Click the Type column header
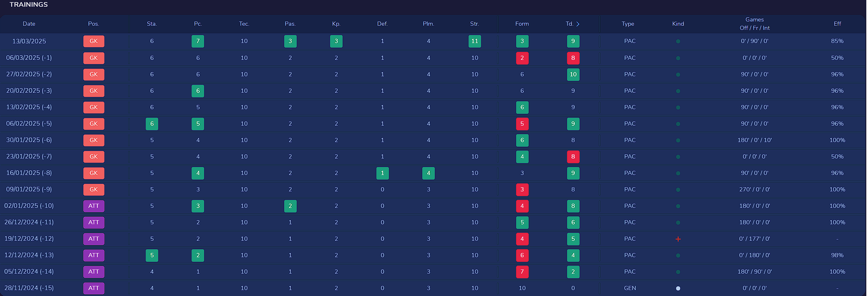Image resolution: width=868 pixels, height=296 pixels. [x=628, y=24]
